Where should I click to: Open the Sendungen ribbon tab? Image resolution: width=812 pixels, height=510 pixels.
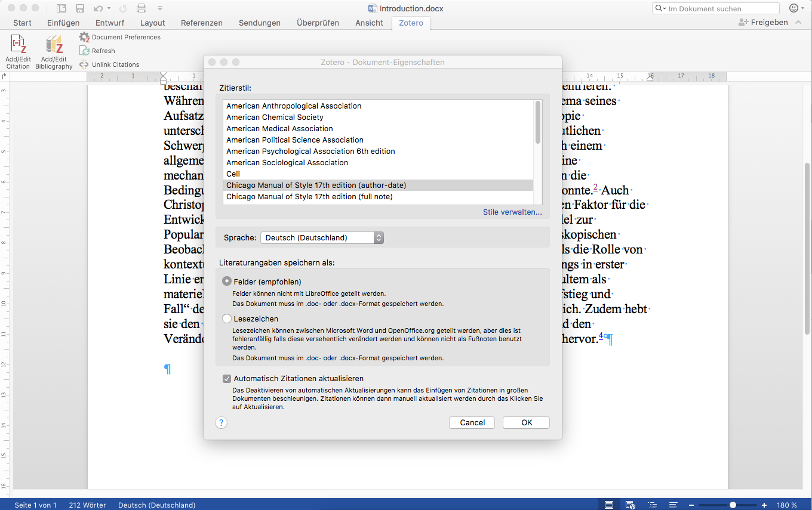click(x=260, y=23)
